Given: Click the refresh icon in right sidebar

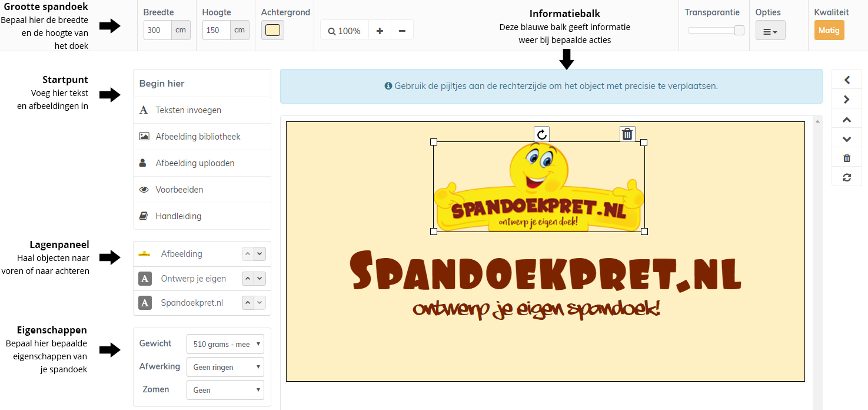Looking at the screenshot, I should pos(847,177).
